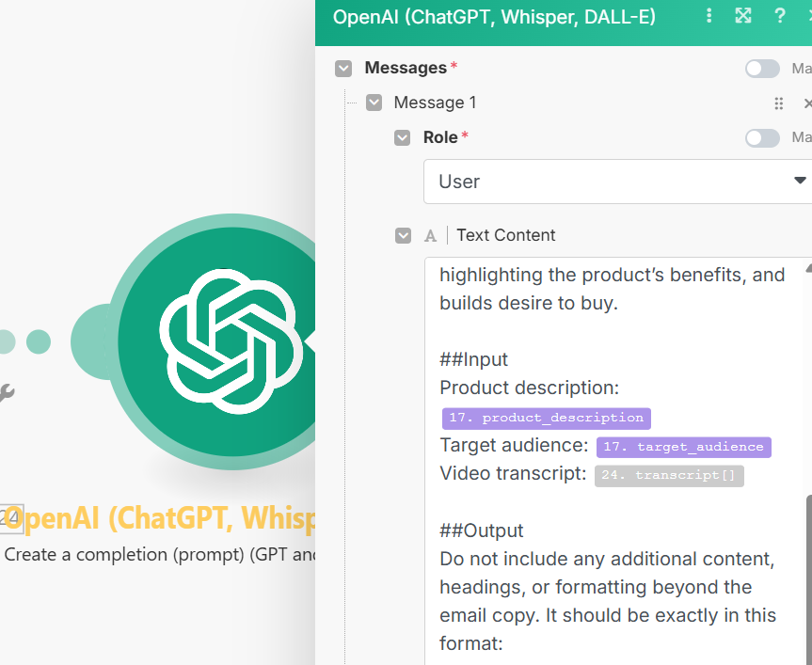
Task: Click the Text Content scrollbar thumb
Action: click(809, 579)
